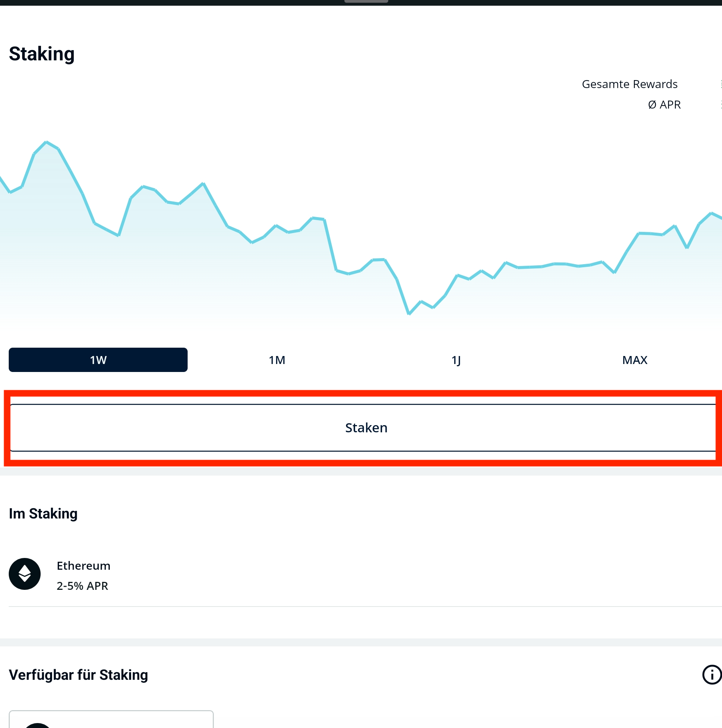The image size is (722, 728).
Task: Click the lowest dip on the chart line
Action: [409, 314]
